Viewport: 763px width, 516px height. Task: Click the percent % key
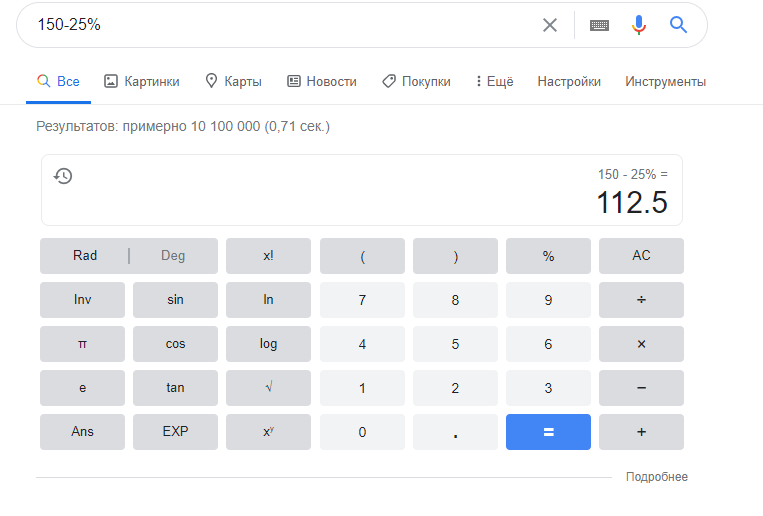(x=548, y=256)
